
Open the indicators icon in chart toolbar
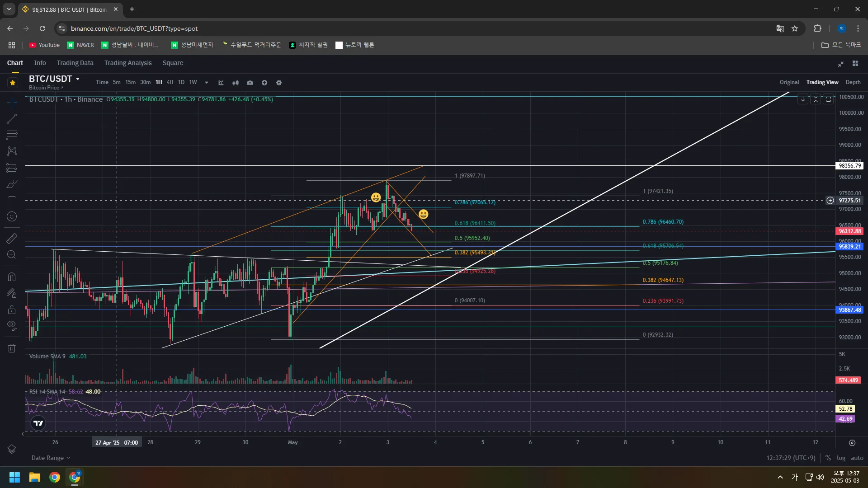(221, 83)
